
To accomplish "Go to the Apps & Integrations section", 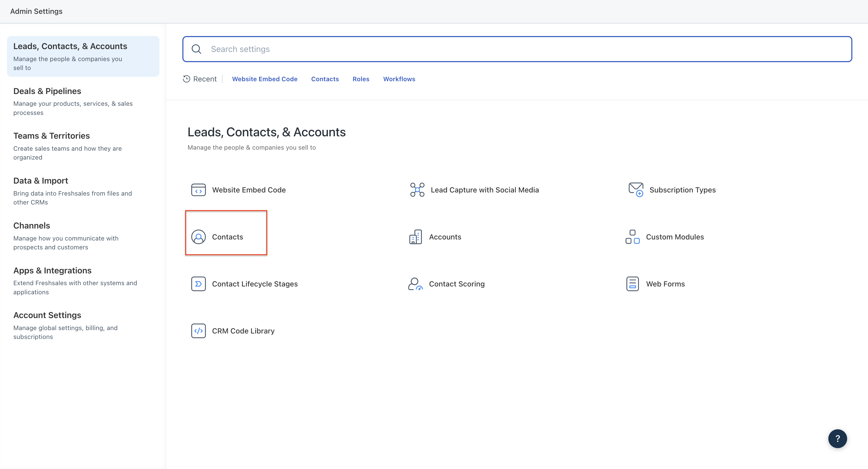I will [x=52, y=271].
